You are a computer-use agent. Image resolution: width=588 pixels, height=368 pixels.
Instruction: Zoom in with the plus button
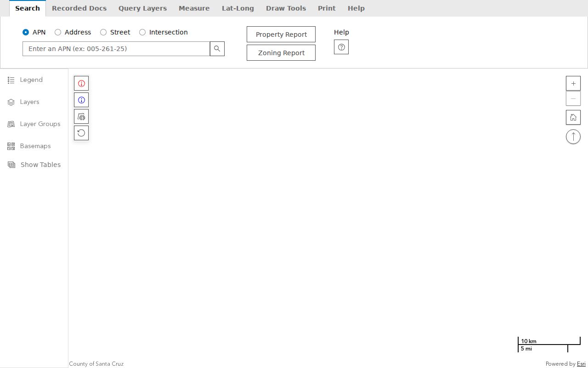tap(573, 83)
